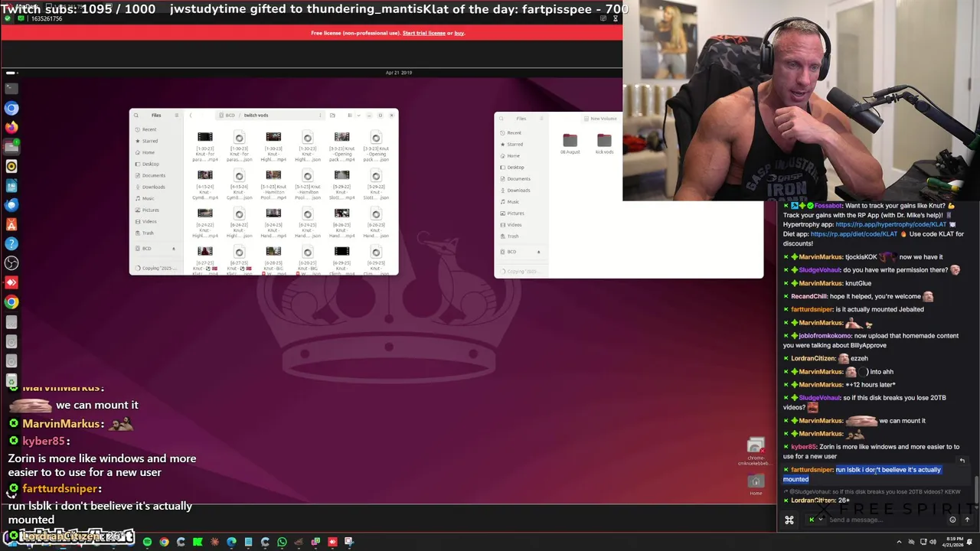Open Spotify in the taskbar
This screenshot has width=980, height=551.
pyautogui.click(x=147, y=542)
